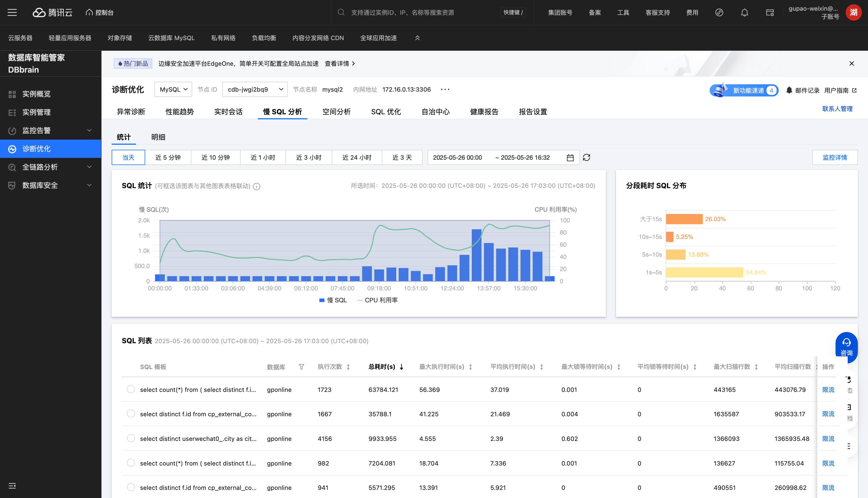Click the notification bell in top bar
The height and width of the screenshot is (498, 868).
[745, 13]
